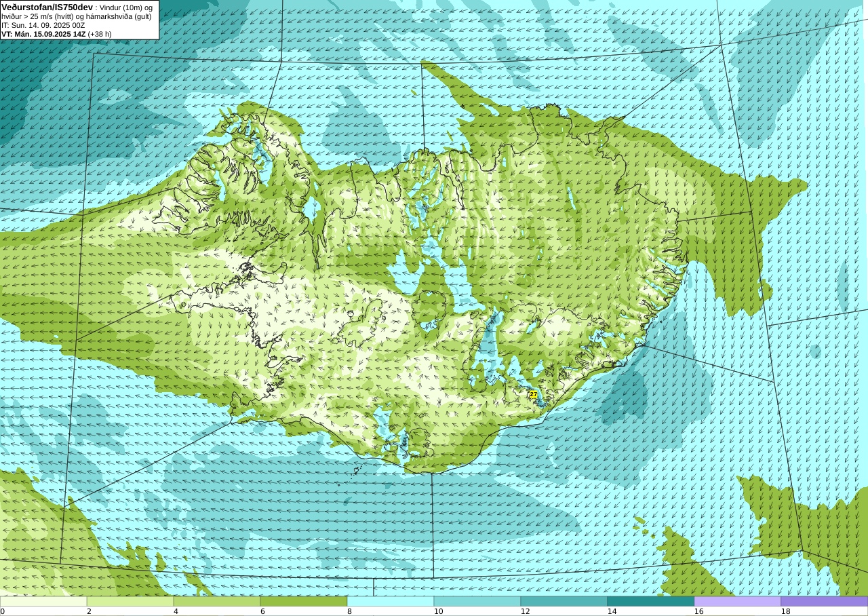Click the legend tick label 14

point(612,611)
